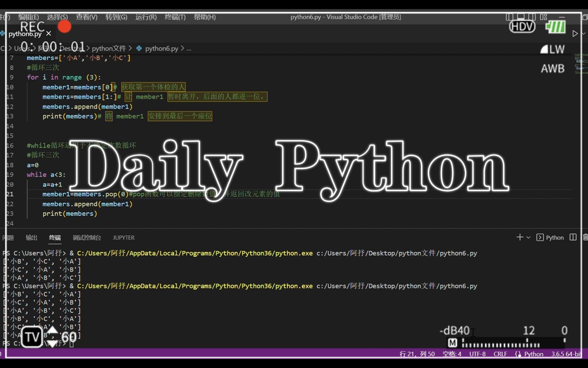Click code 'member1=members.pop(0)' on line 21
588x368 pixels.
click(85, 194)
